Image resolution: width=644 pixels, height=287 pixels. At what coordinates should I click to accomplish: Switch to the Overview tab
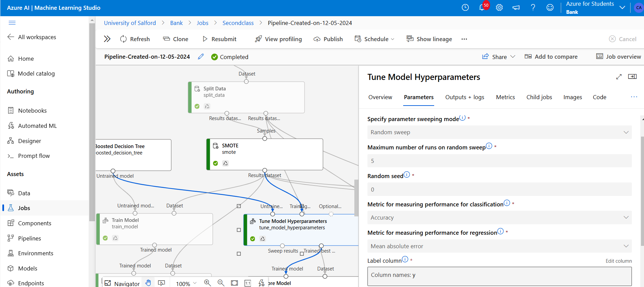click(x=380, y=97)
